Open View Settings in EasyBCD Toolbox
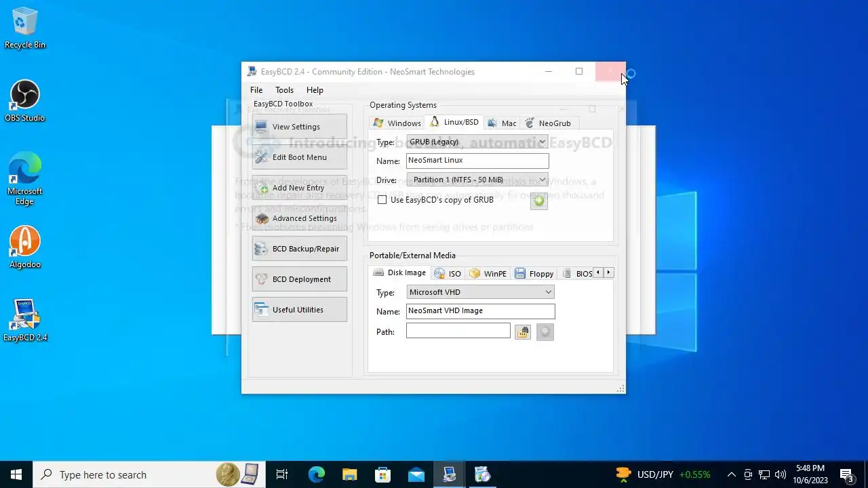 click(x=299, y=127)
